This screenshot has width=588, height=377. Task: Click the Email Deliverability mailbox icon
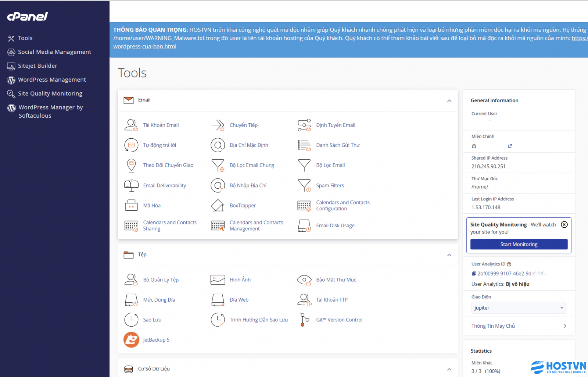[131, 185]
